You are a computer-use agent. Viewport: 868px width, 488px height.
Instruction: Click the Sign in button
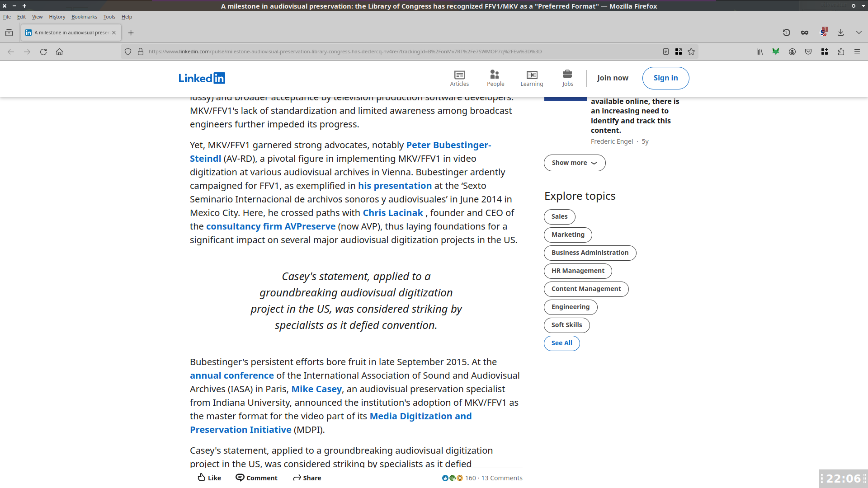pyautogui.click(x=665, y=78)
